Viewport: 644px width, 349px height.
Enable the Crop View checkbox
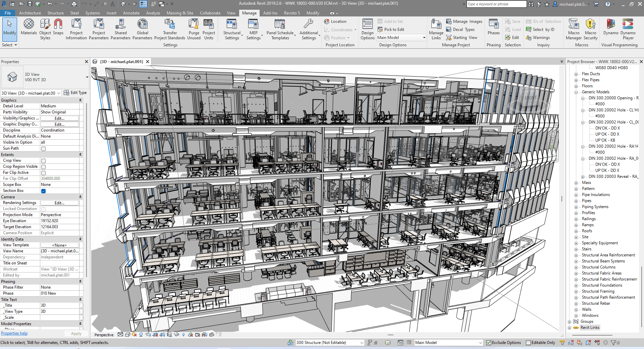pos(43,161)
